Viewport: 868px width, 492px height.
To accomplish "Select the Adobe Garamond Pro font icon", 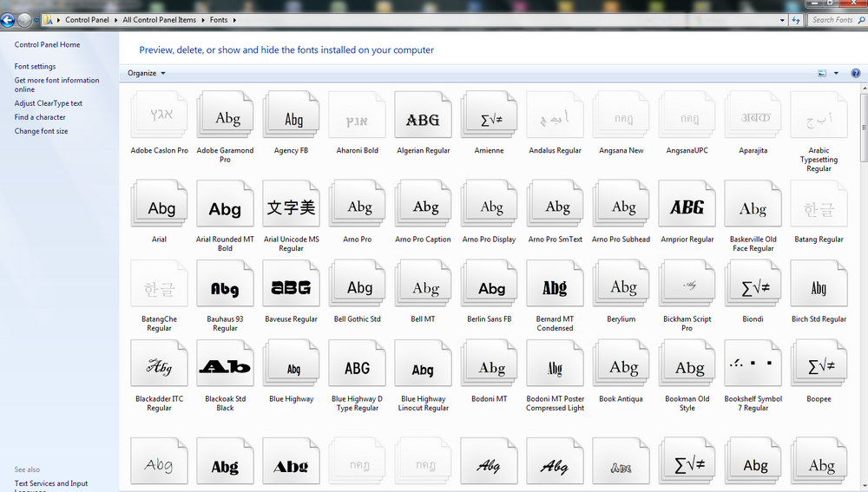I will (225, 115).
